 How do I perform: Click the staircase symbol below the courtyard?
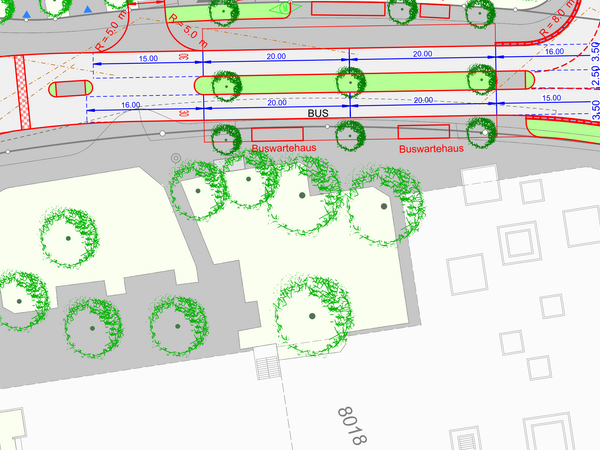pos(268,366)
